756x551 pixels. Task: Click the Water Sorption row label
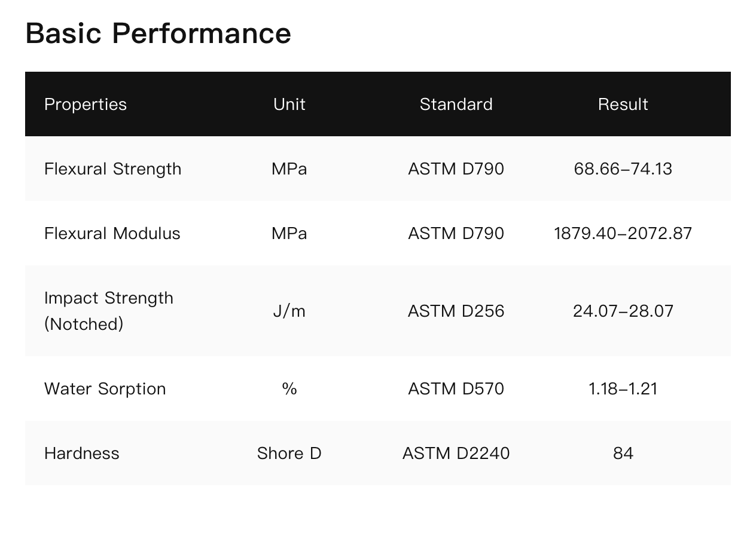tap(105, 389)
